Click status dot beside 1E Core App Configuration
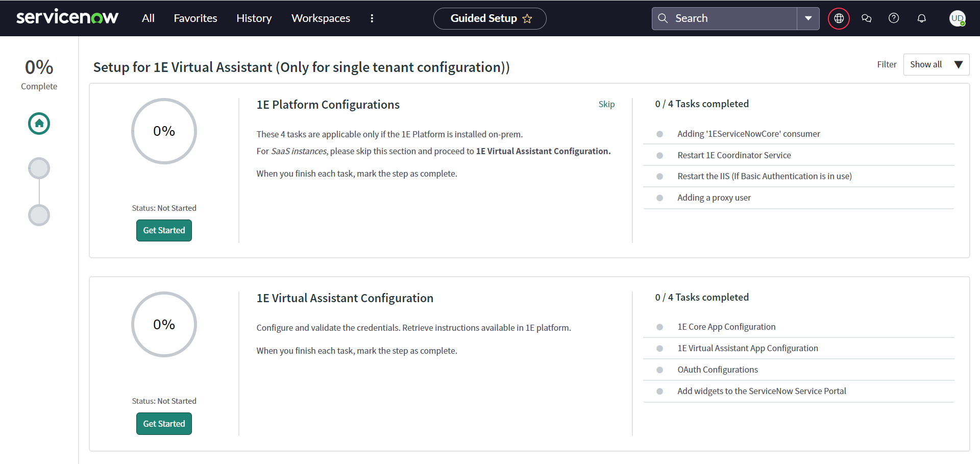The image size is (980, 464). tap(659, 327)
